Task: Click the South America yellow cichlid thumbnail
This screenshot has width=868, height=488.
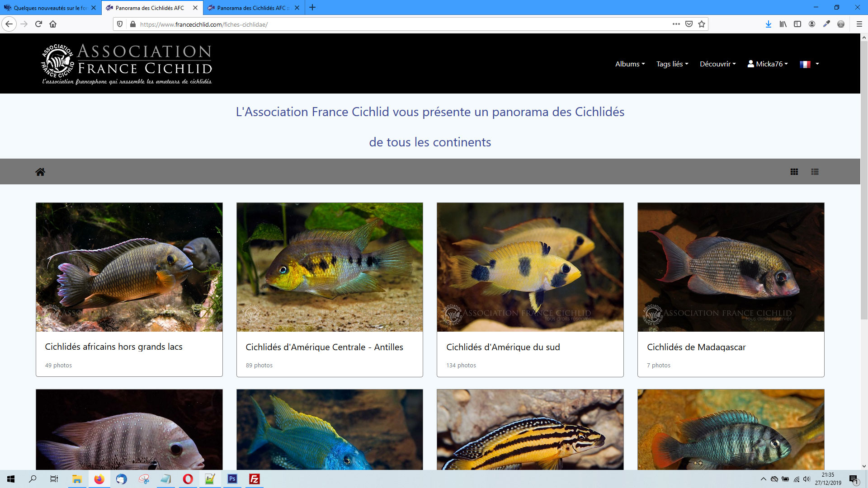Action: click(530, 267)
